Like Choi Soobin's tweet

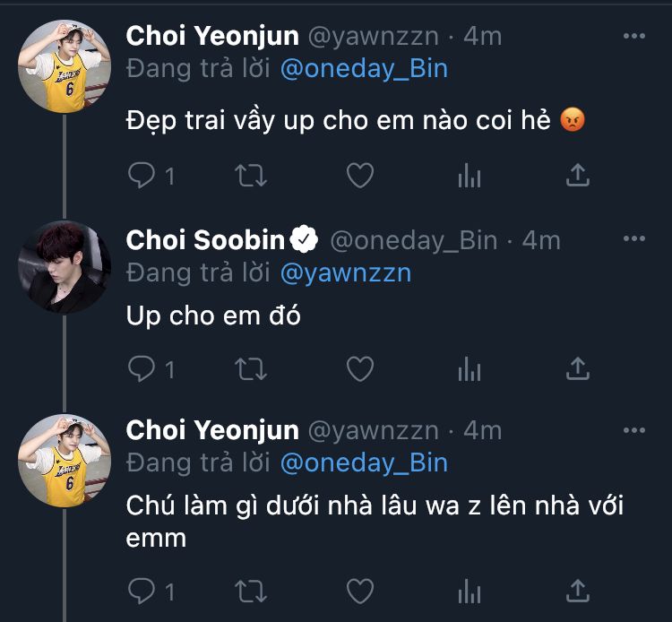[x=359, y=368]
